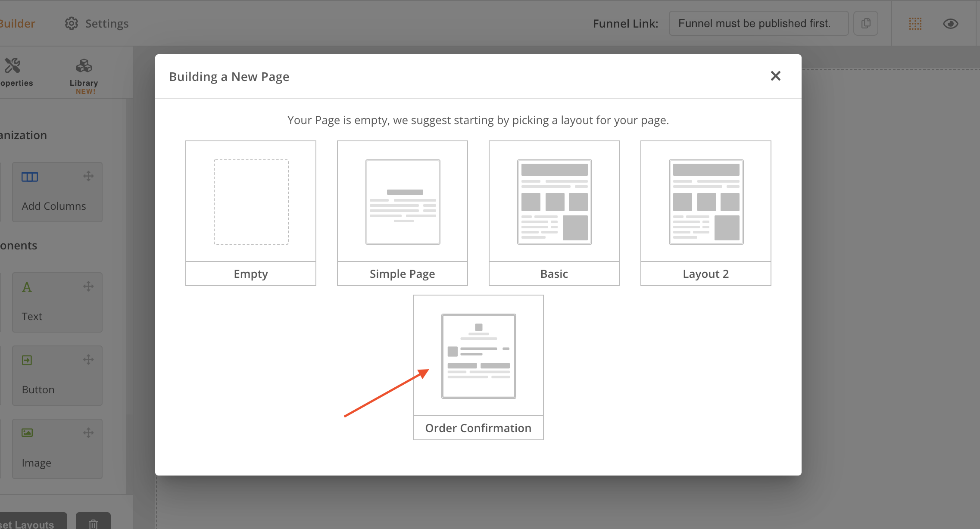Click the copy funnel link icon
This screenshot has width=980, height=529.
tap(866, 23)
